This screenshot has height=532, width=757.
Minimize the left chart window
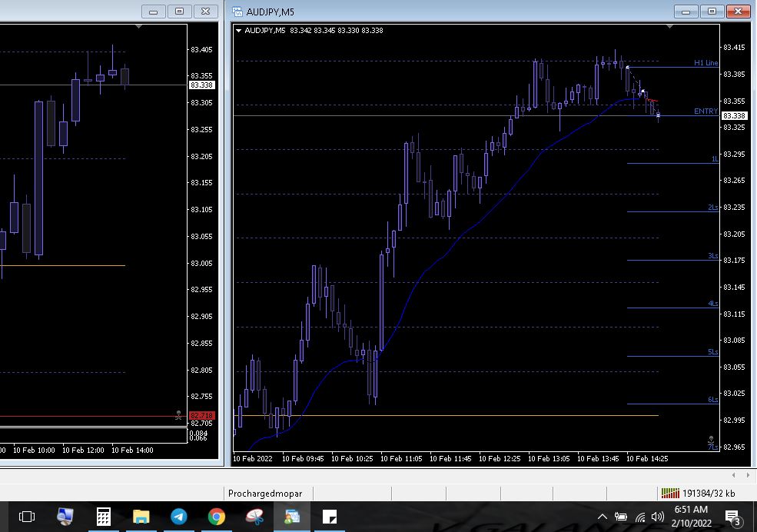point(154,12)
